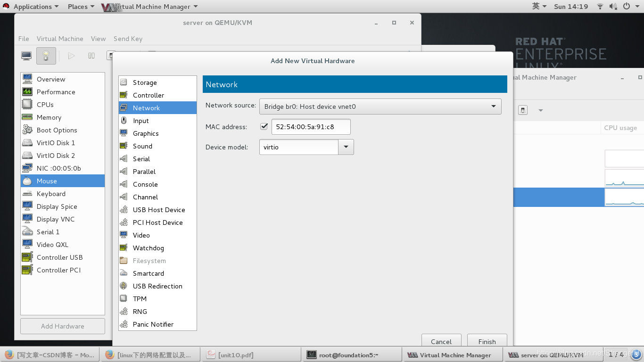Select Display Spice entry
The image size is (644, 362).
pyautogui.click(x=63, y=206)
